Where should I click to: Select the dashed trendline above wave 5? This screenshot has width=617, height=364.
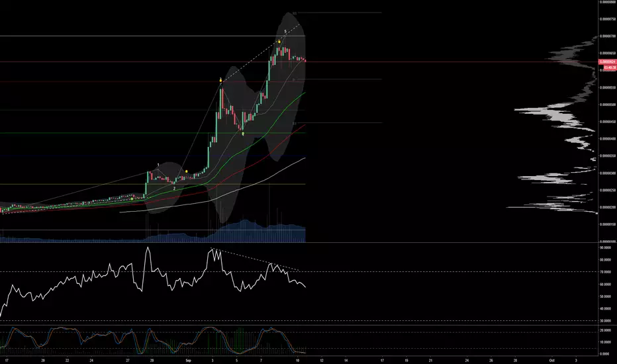[x=260, y=54]
